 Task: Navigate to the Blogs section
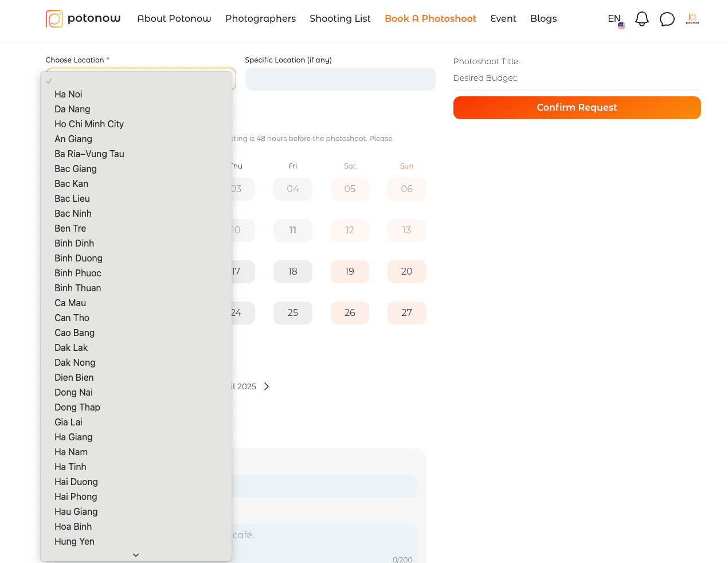click(543, 18)
